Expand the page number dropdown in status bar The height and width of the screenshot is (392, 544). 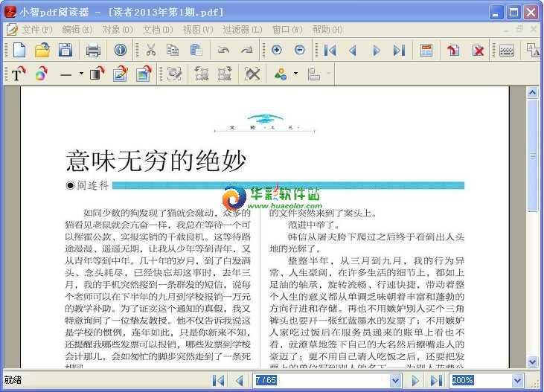point(395,381)
